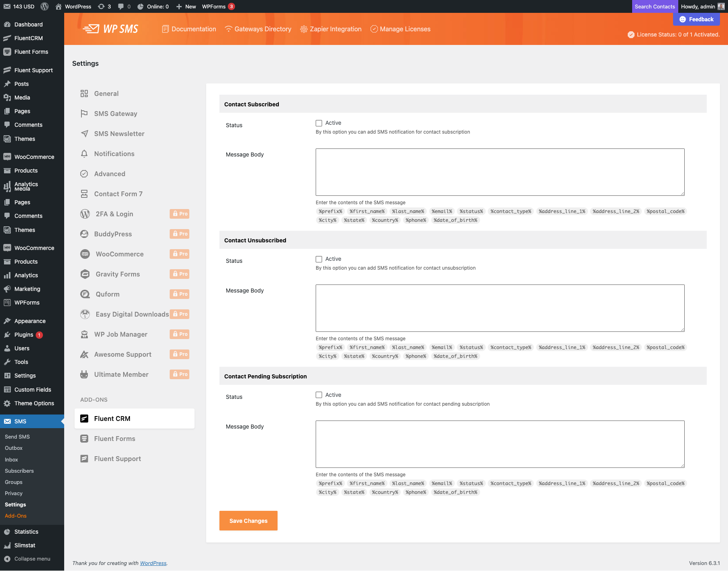The height and width of the screenshot is (571, 728).
Task: Click the BuddyPress icon
Action: (x=84, y=234)
